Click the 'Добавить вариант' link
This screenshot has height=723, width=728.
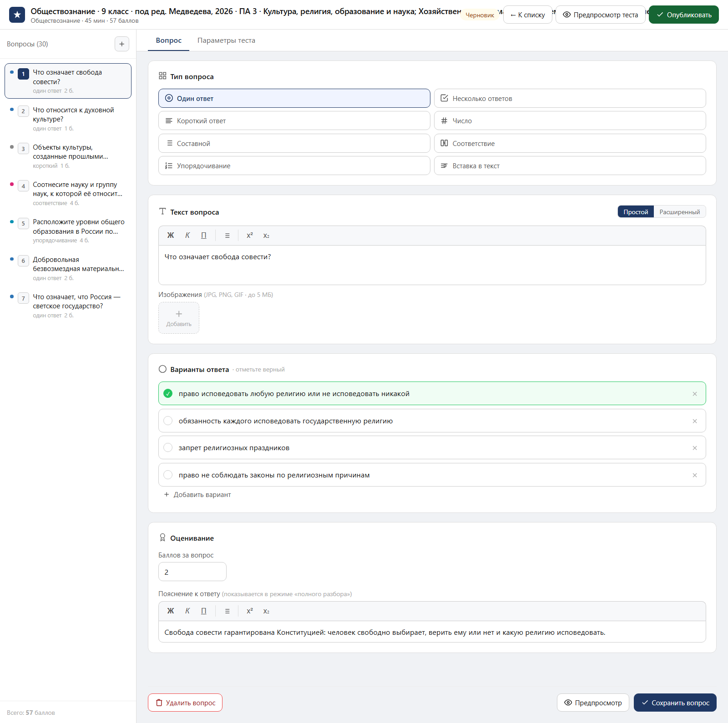click(x=197, y=495)
